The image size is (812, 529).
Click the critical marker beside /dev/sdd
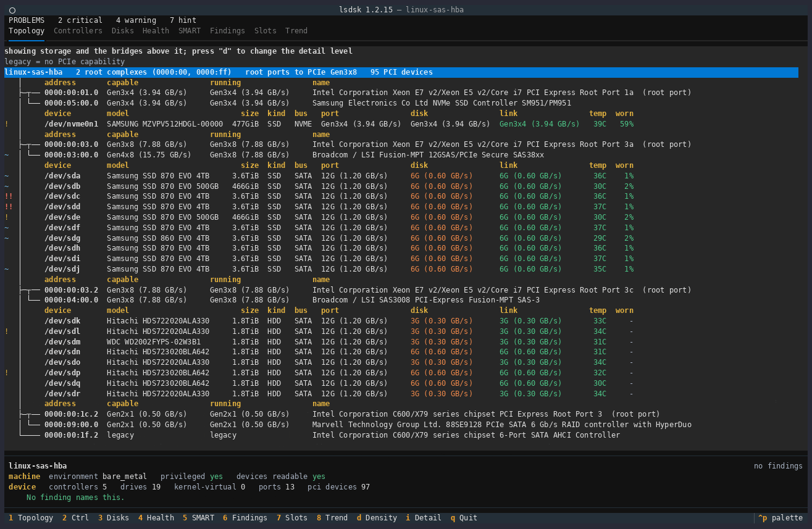click(9, 207)
